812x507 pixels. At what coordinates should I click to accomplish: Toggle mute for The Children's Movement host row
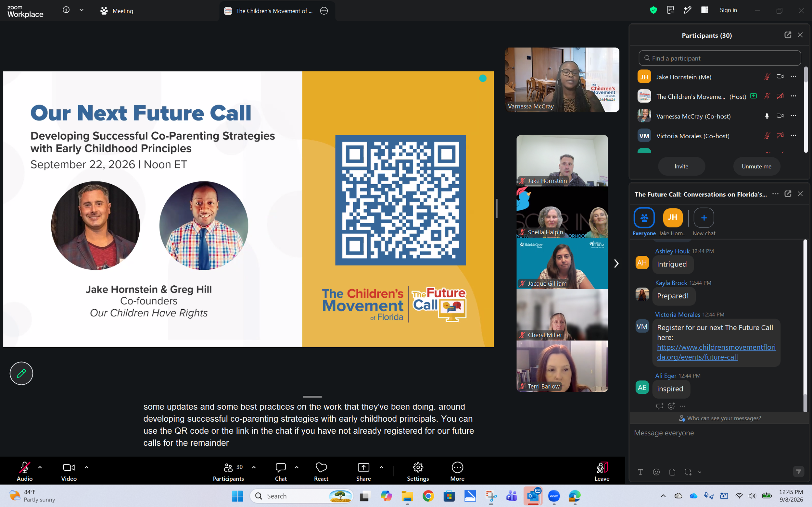(x=767, y=96)
